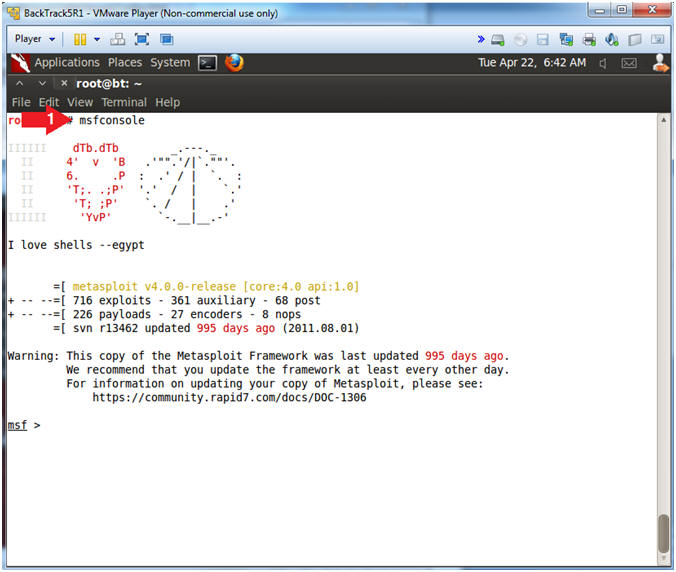Launch terminal from the panel icon
The image size is (676, 572).
pyautogui.click(x=207, y=63)
